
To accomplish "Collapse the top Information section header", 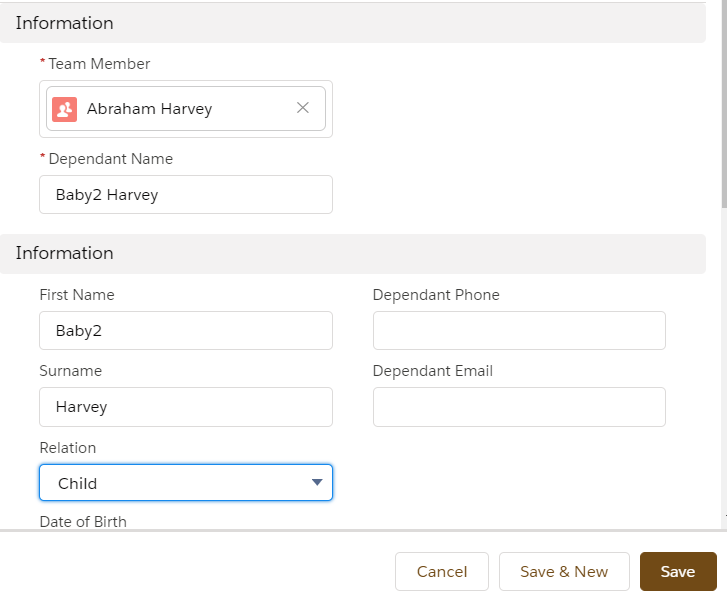I will (65, 23).
